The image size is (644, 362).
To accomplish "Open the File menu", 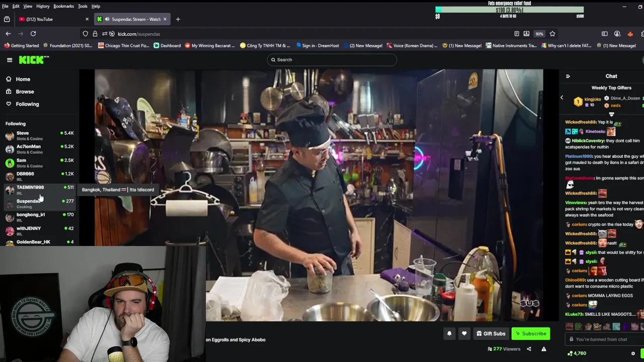I will [5, 6].
